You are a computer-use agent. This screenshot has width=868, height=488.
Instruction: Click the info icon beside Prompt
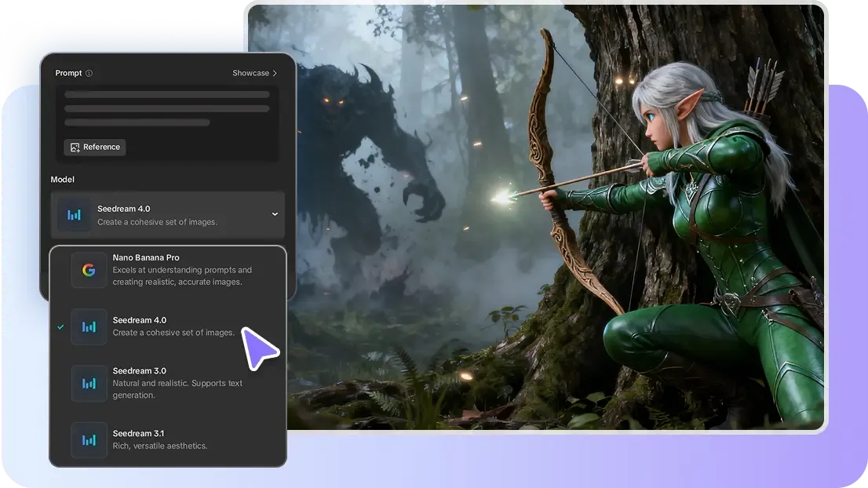tap(89, 73)
